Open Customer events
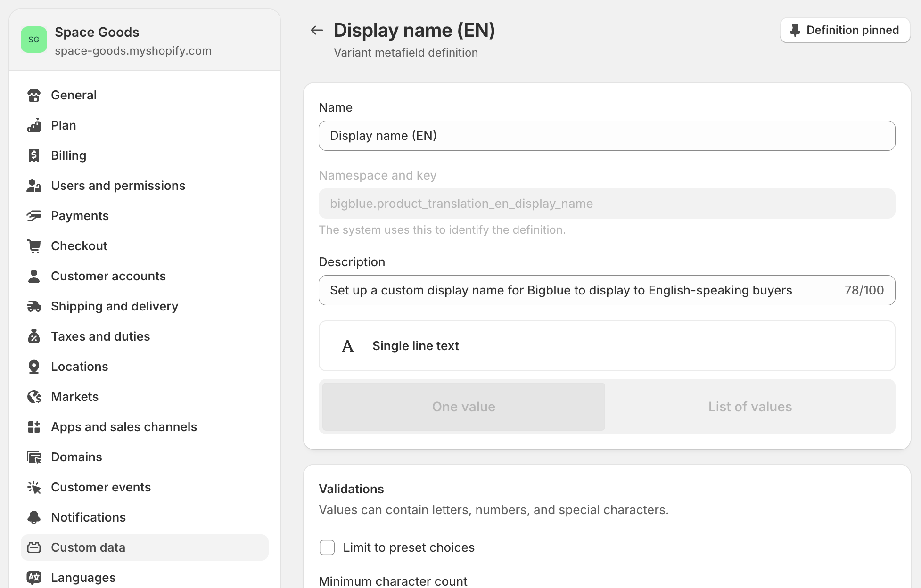This screenshot has width=921, height=588. [x=145, y=487]
